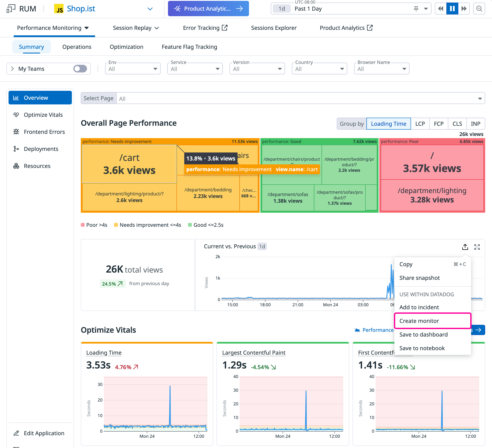Viewport: 492px width, 448px height.
Task: Pause live time updates
Action: tap(452, 9)
